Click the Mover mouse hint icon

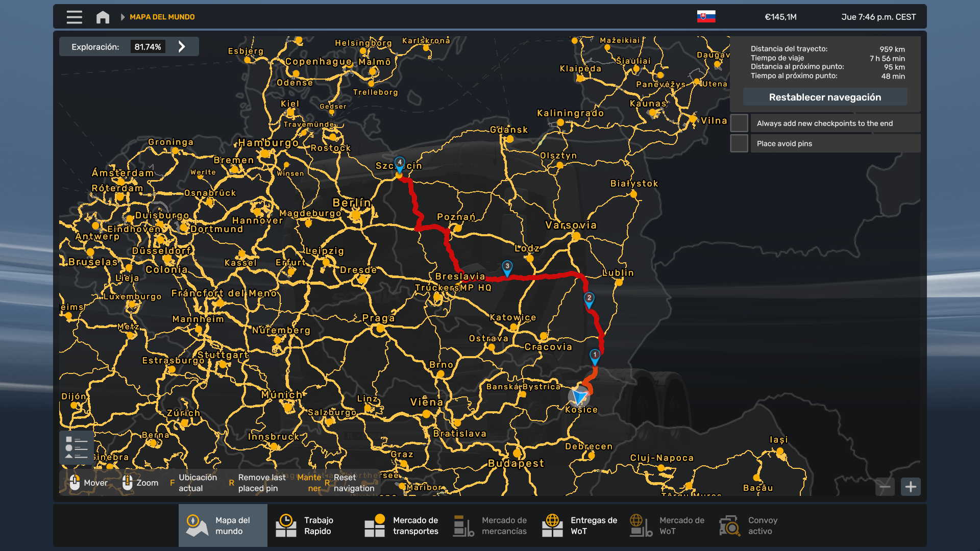(x=75, y=483)
